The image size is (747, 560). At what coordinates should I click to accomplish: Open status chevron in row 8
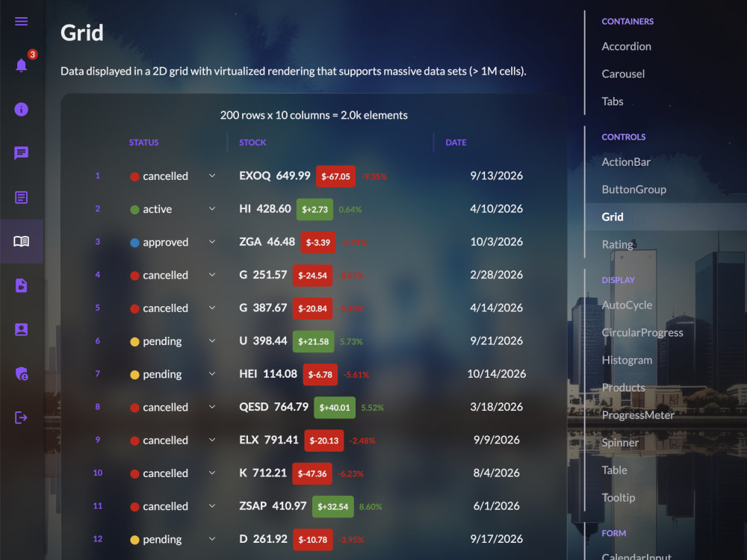tap(212, 407)
